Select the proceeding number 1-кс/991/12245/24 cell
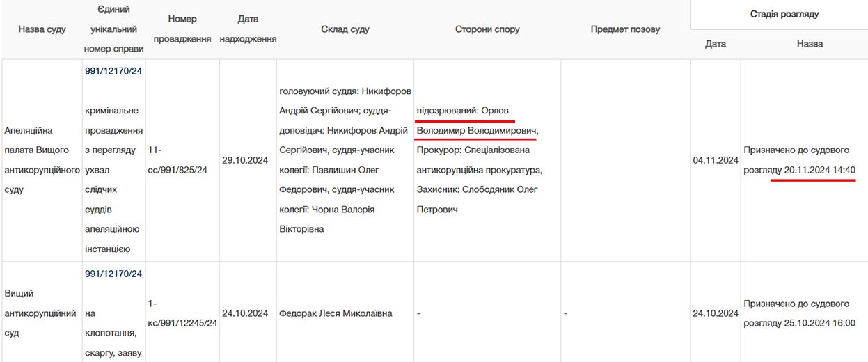 (182, 313)
